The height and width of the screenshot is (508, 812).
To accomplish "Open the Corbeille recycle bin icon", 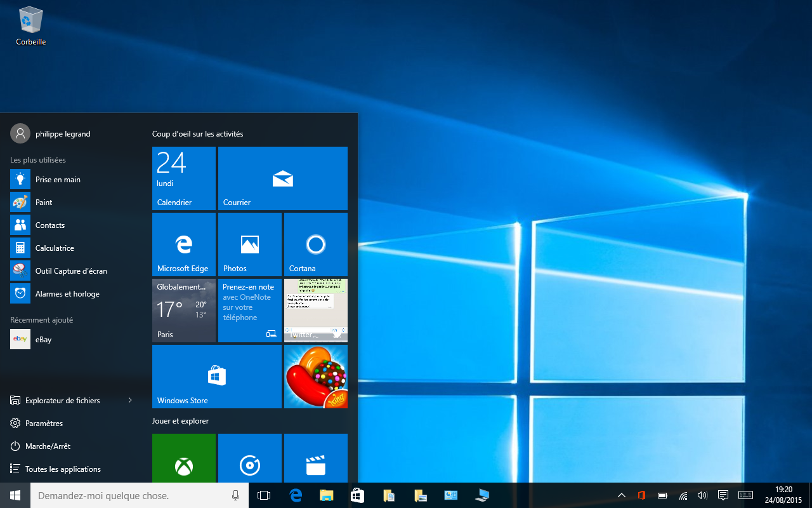I will (31, 26).
